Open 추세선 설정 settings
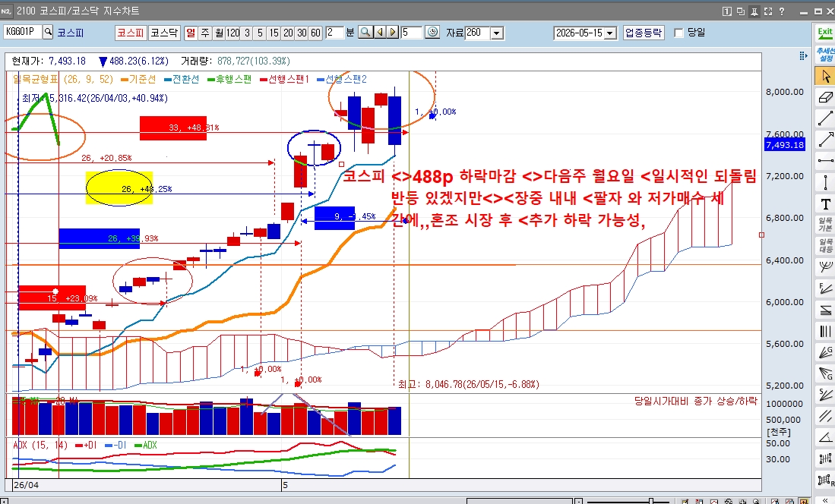835x504 pixels. pos(825,55)
